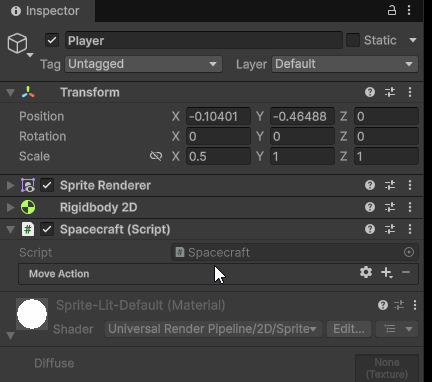
Task: Click the Scale label
Action: click(34, 156)
